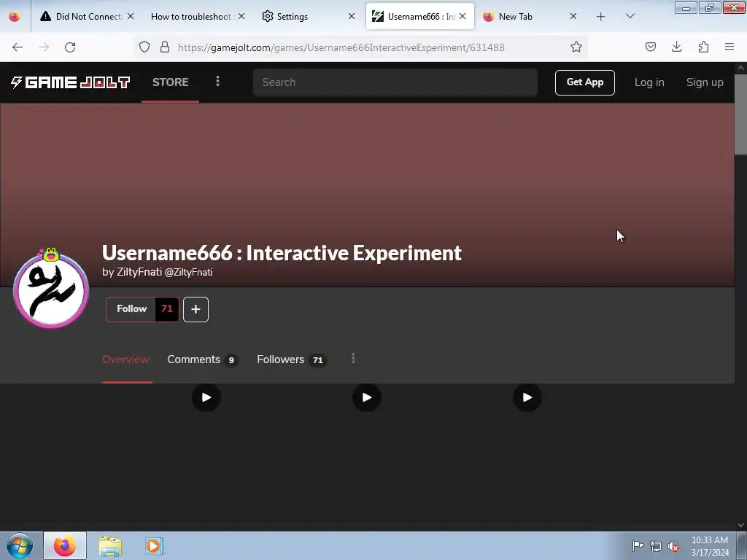
Task: Close the New Tab tab
Action: 573,16
